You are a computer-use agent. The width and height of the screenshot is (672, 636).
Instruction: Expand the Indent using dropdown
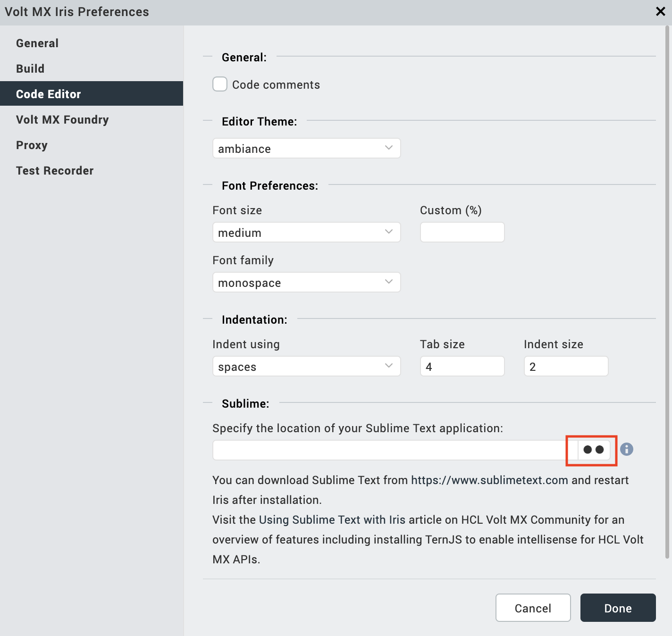pos(306,367)
